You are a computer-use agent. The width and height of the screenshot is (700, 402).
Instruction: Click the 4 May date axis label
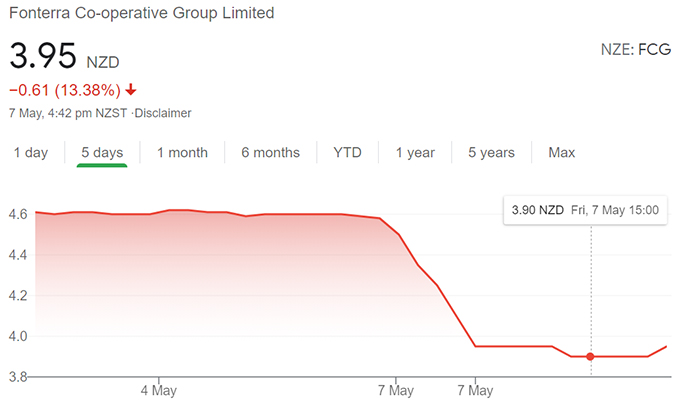[158, 389]
